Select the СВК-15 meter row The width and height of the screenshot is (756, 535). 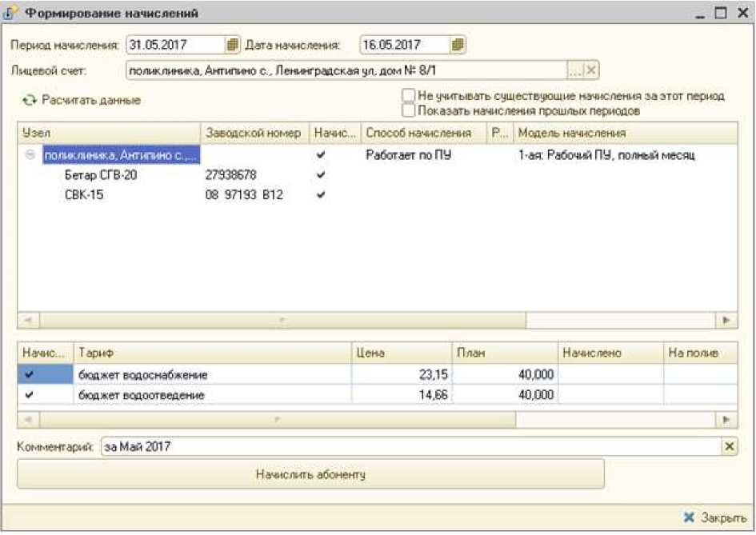[x=84, y=194]
